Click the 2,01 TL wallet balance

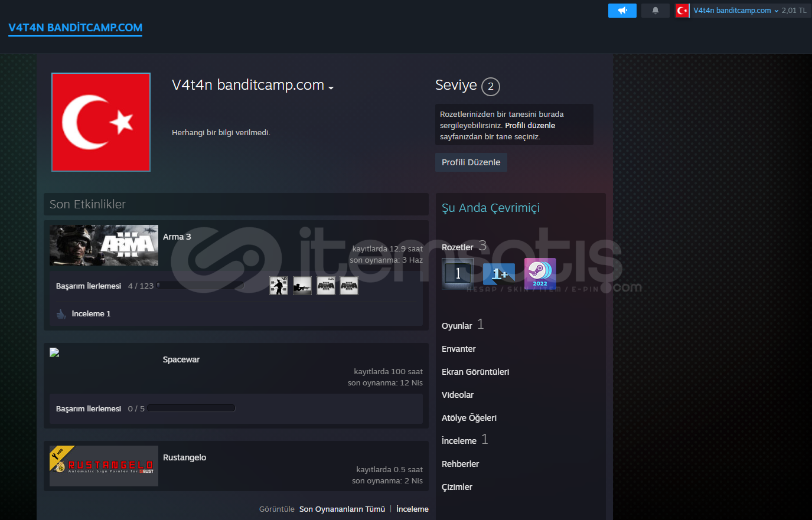point(794,11)
